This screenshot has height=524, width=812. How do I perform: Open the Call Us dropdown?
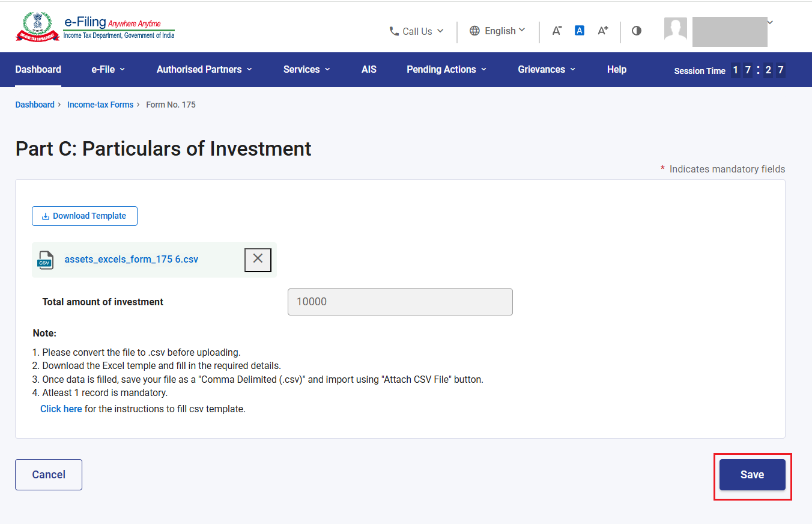(x=416, y=31)
